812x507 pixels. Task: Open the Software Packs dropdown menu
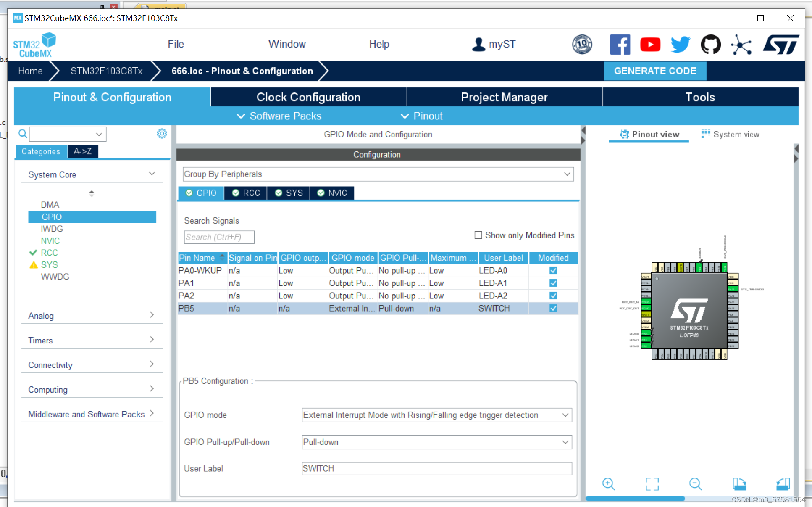tap(279, 116)
